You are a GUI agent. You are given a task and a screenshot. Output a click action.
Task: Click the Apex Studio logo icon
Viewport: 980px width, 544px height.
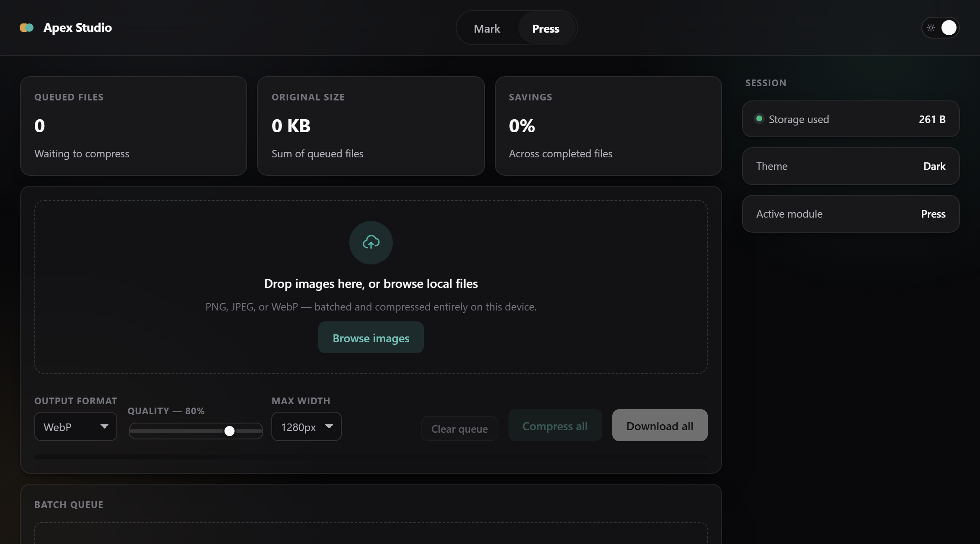27,28
